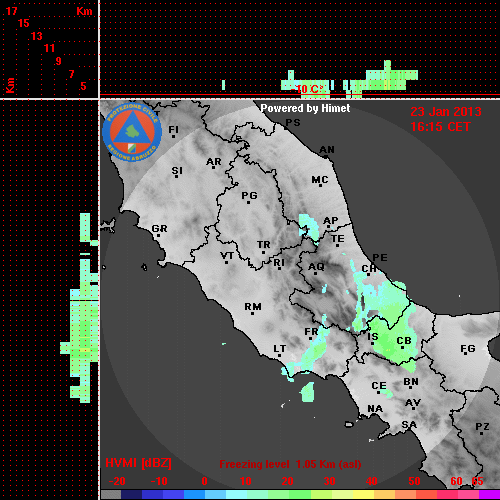Click the '30' dBZ scale value

329,481
